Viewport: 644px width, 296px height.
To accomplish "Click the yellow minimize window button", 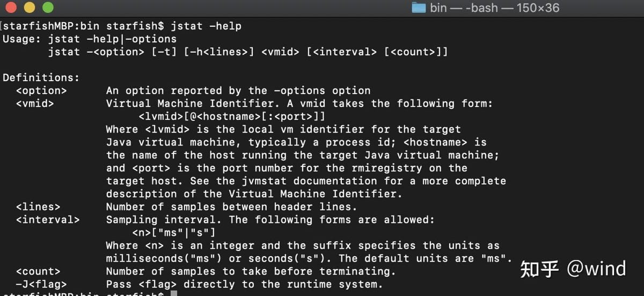I will (x=30, y=8).
